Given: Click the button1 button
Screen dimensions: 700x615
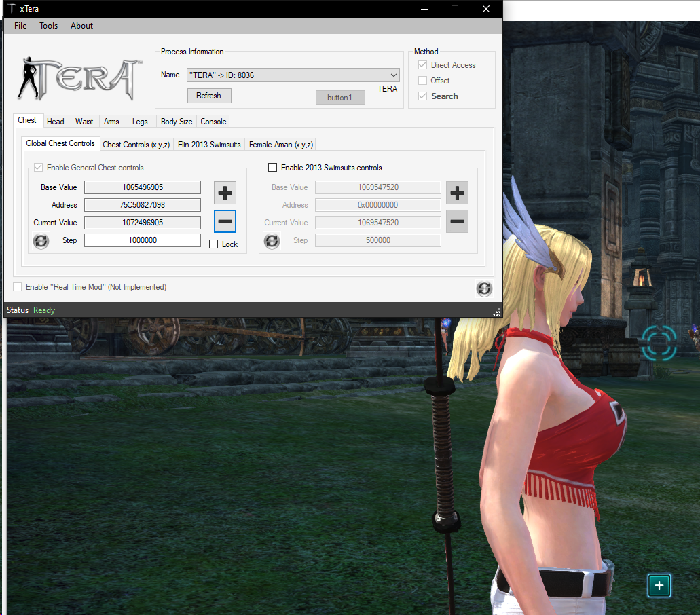Looking at the screenshot, I should [x=340, y=98].
